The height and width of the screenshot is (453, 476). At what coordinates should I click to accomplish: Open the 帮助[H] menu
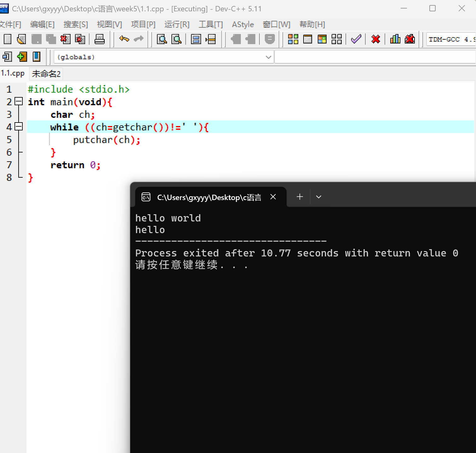click(x=312, y=24)
